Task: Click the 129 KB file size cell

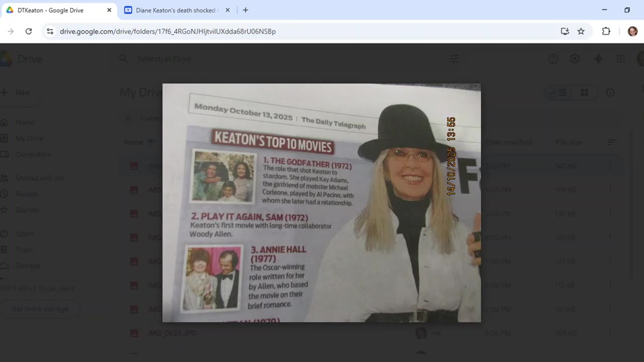Action: (x=565, y=261)
